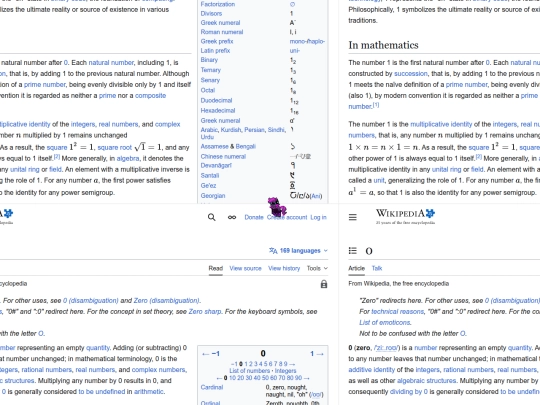The image size is (540, 405).
Task: Click the translate icon beside 169 languages
Action: click(x=273, y=251)
